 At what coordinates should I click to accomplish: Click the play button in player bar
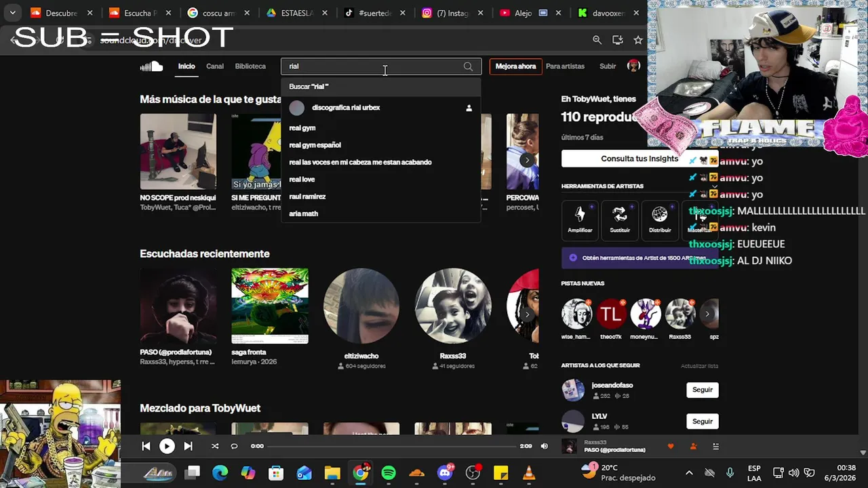pyautogui.click(x=167, y=446)
